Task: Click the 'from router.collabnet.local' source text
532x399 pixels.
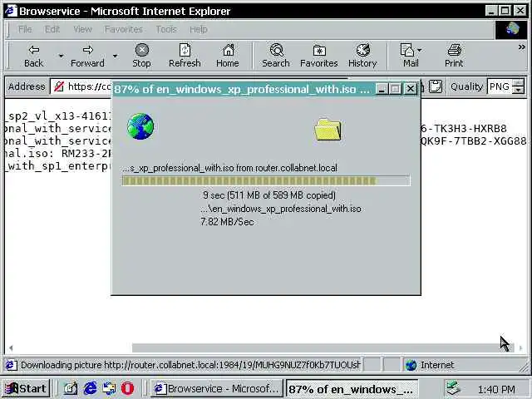Action: (x=287, y=168)
